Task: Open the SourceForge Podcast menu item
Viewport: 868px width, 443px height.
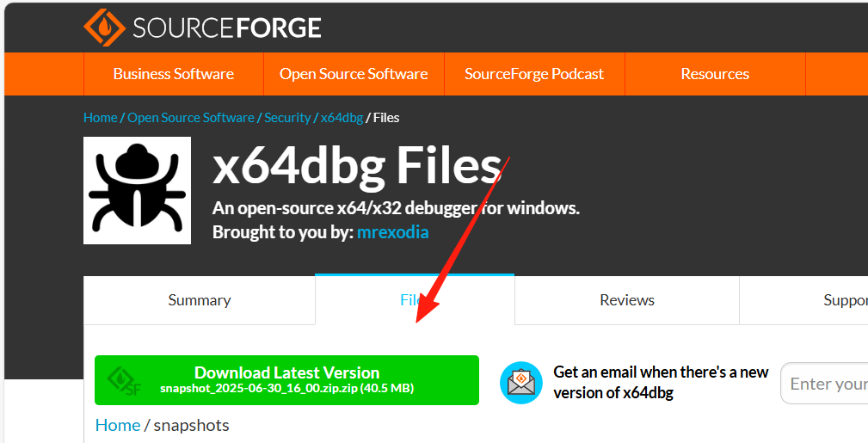Action: tap(534, 74)
